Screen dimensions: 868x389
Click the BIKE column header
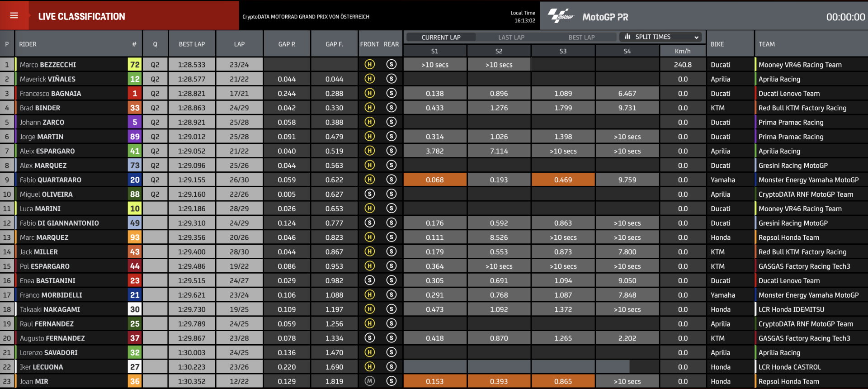pos(717,44)
